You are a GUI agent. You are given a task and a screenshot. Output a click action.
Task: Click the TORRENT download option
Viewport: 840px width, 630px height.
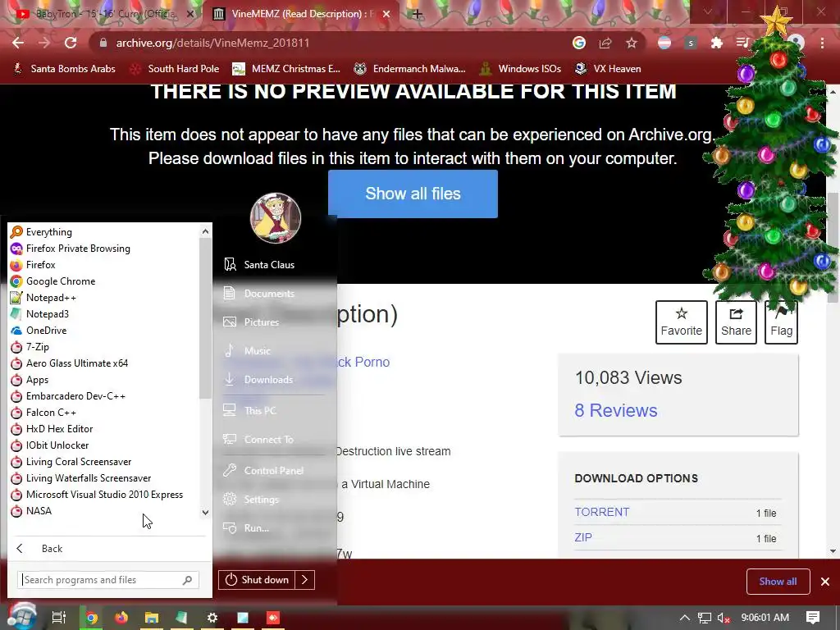[601, 512]
